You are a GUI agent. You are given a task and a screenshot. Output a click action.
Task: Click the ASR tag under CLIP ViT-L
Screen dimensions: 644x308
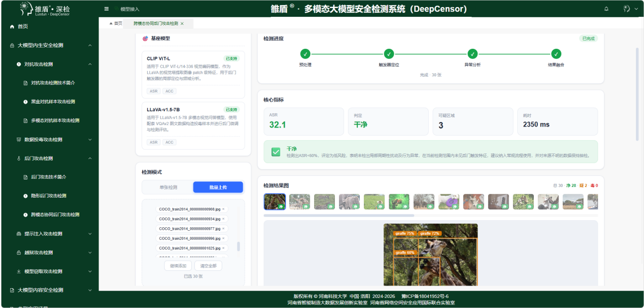(x=154, y=91)
